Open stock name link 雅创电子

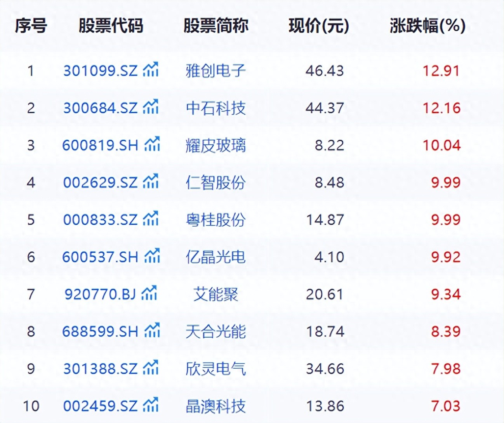[216, 71]
